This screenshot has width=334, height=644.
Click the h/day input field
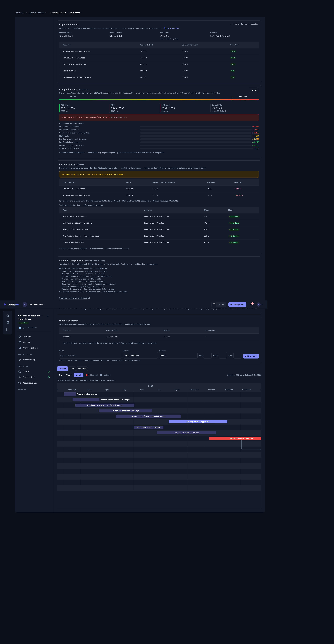(208, 356)
